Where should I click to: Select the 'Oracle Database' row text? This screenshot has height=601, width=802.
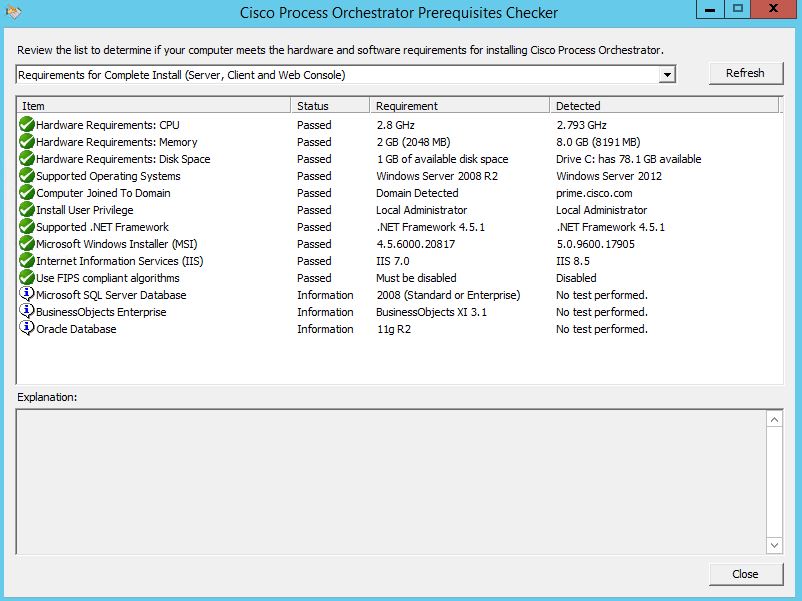pos(76,329)
